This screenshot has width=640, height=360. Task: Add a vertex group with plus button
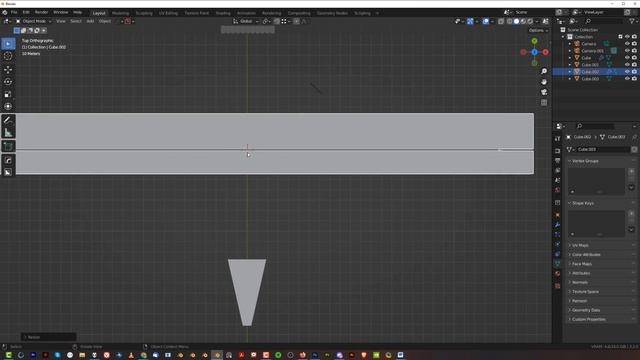pyautogui.click(x=631, y=171)
